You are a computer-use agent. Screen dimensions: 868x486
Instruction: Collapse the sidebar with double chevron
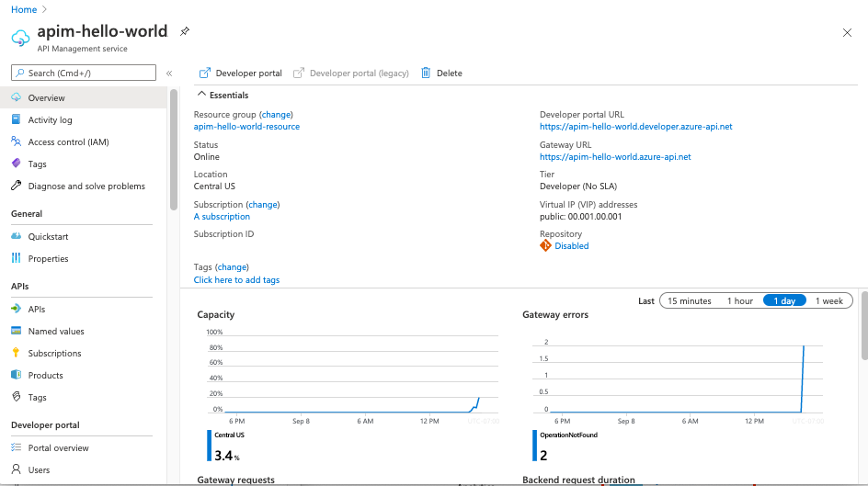169,73
